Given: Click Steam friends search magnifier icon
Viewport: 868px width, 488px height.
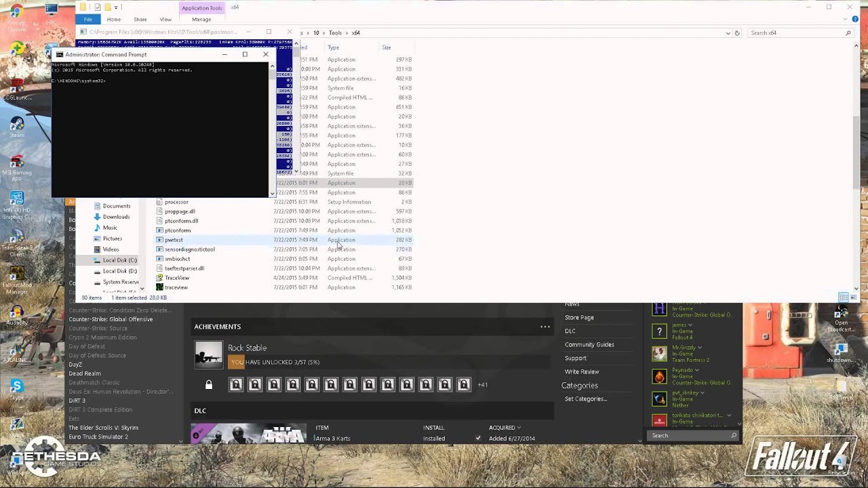Looking at the screenshot, I should (x=734, y=436).
